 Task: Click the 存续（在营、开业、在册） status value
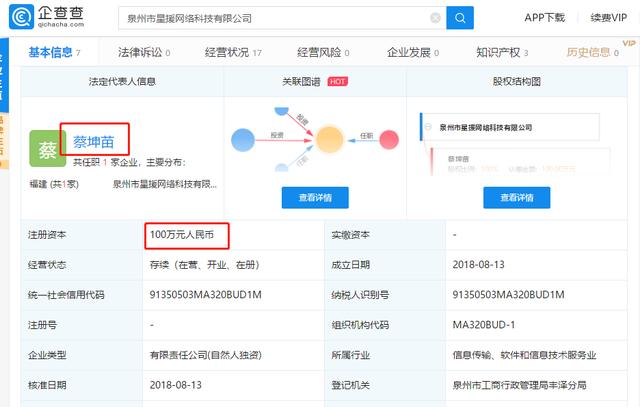tap(204, 265)
